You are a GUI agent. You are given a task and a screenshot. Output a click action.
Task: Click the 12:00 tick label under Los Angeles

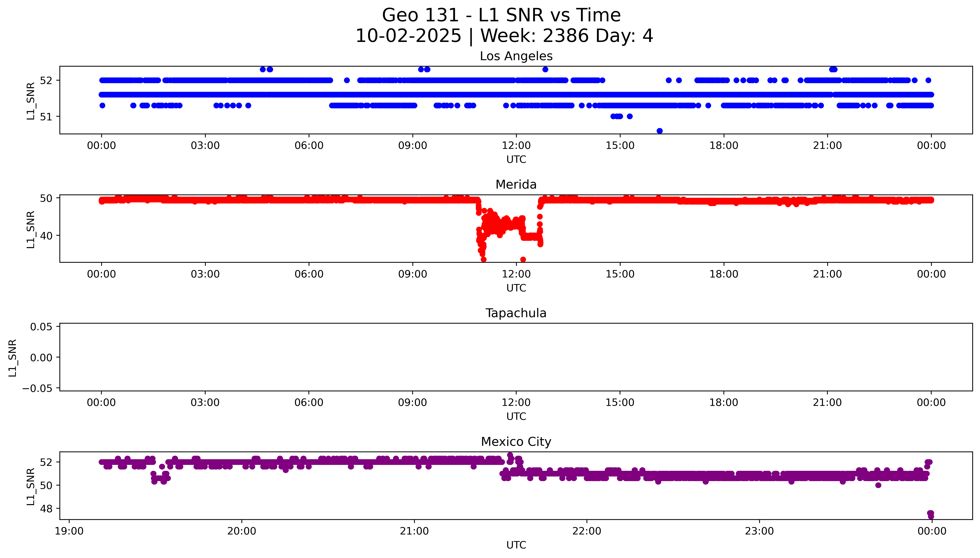coord(516,146)
